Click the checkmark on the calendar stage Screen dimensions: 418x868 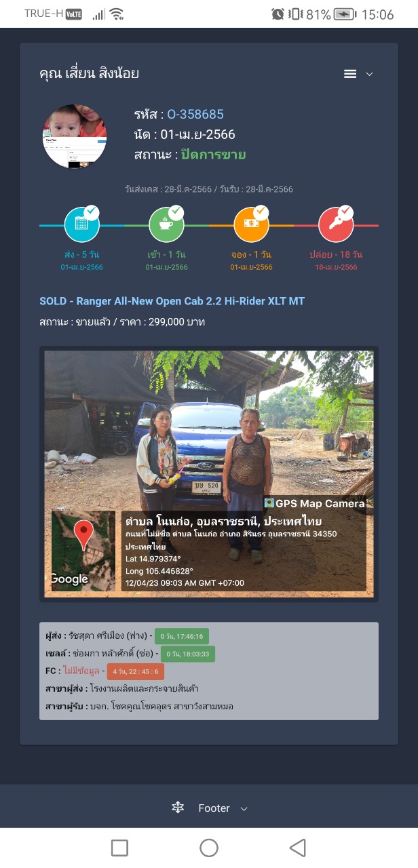click(x=92, y=213)
